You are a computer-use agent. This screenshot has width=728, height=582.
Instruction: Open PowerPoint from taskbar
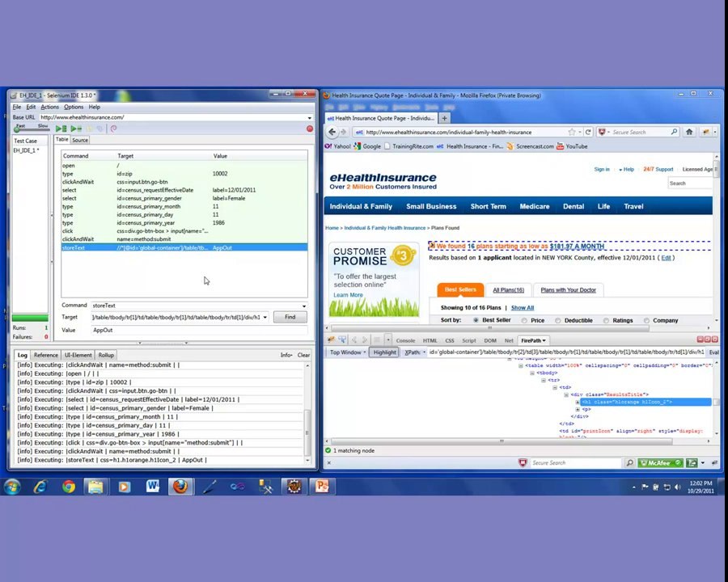(x=322, y=487)
